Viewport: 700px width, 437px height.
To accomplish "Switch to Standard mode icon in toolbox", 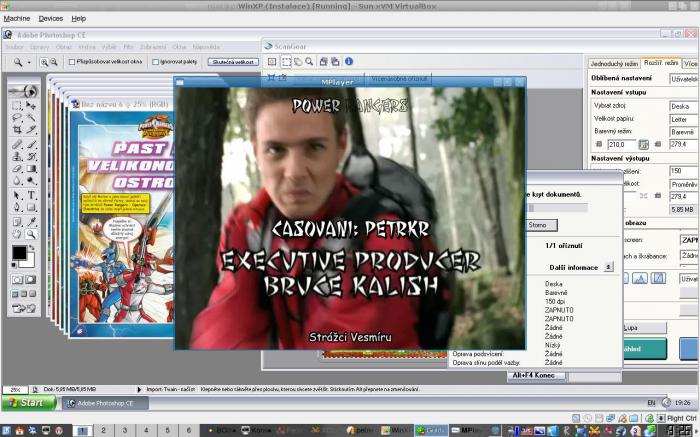I will point(17,279).
